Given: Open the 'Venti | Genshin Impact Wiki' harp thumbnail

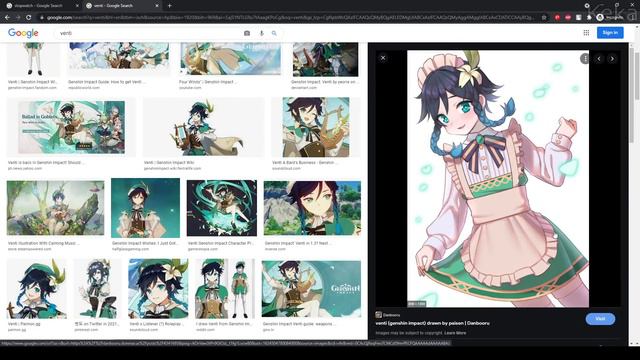Looking at the screenshot, I should click(x=203, y=127).
